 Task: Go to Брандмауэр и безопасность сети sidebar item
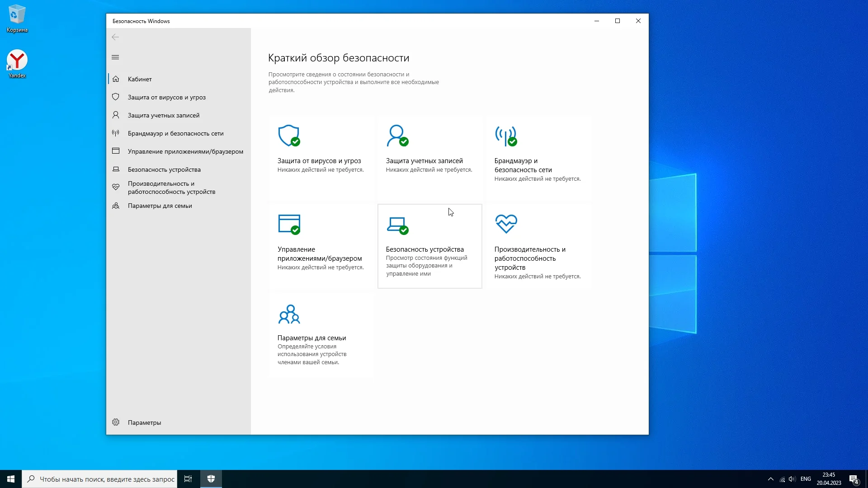(175, 133)
